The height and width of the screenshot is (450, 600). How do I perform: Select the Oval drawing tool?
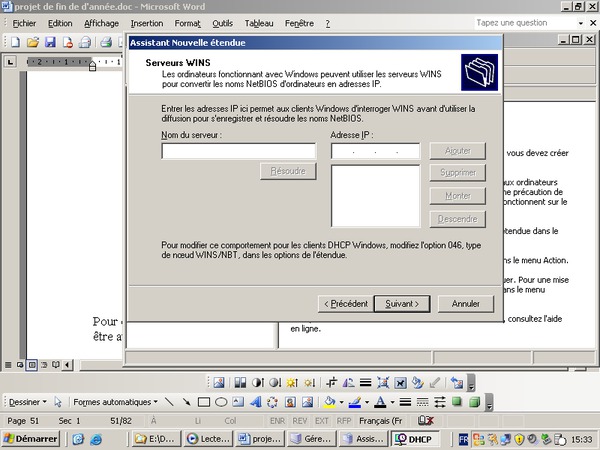coord(221,402)
